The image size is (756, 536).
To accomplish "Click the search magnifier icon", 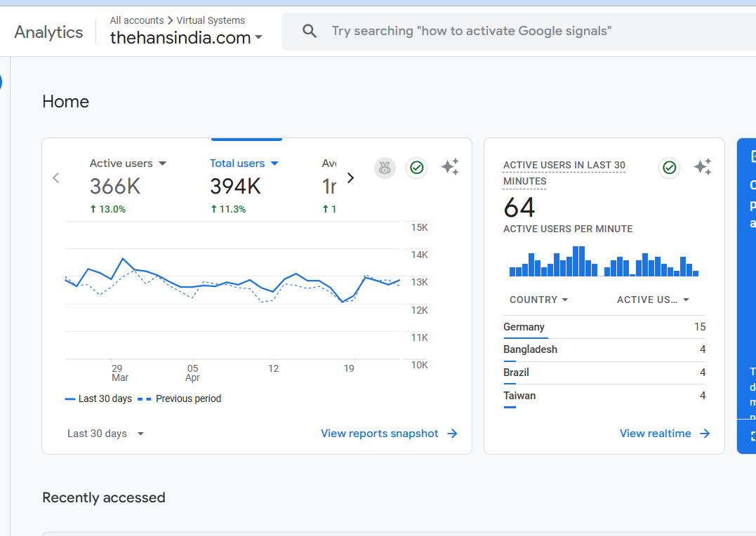I will (x=310, y=31).
